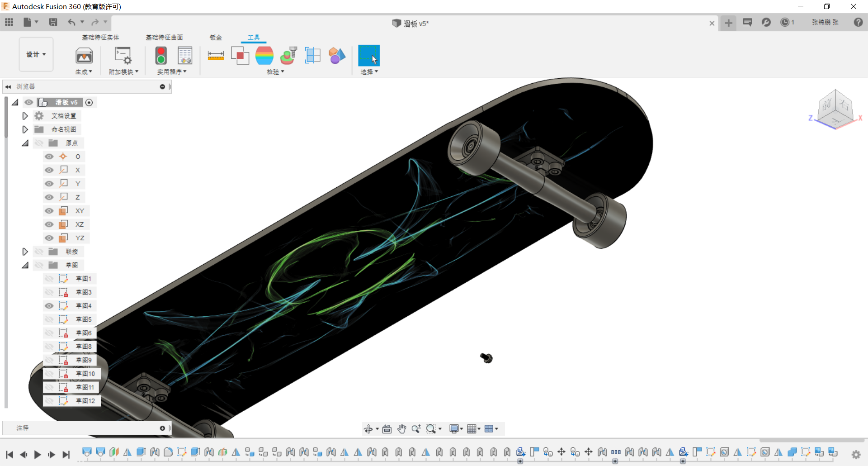Open the display settings dropdown in navigation bar
The height and width of the screenshot is (466, 868).
[x=456, y=429]
